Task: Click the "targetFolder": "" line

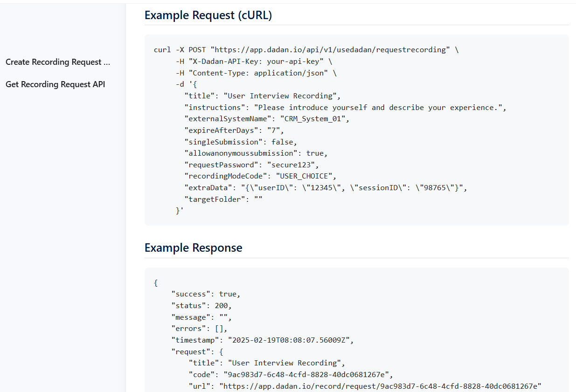Action: point(223,199)
